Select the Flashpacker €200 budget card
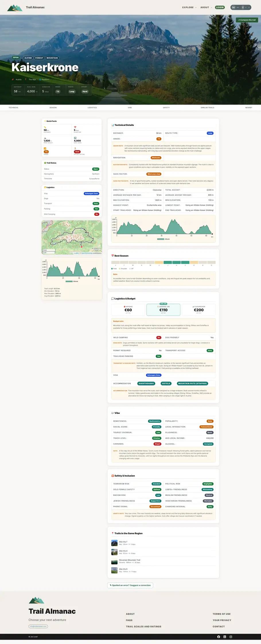261x644 pixels. coord(199,310)
